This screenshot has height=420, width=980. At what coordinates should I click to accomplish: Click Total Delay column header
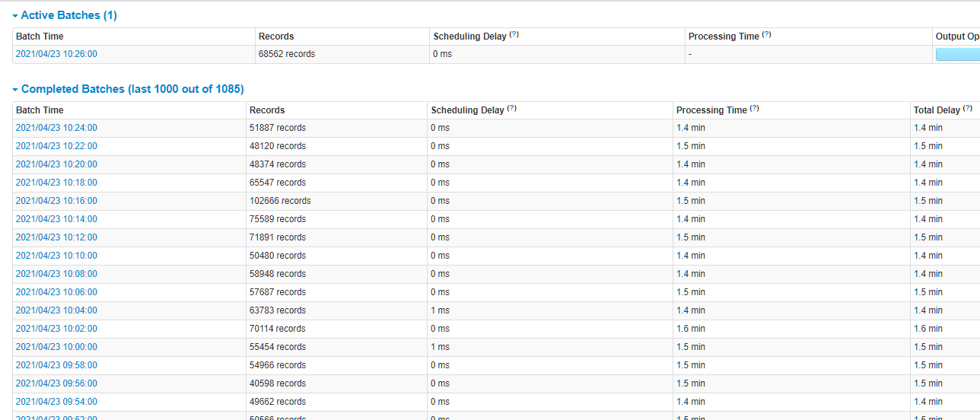point(937,110)
